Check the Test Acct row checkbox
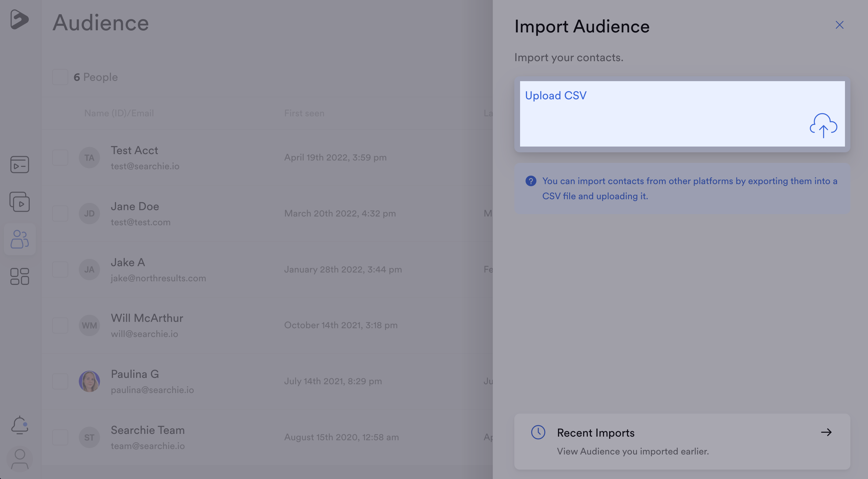Image resolution: width=868 pixels, height=479 pixels. click(x=60, y=157)
